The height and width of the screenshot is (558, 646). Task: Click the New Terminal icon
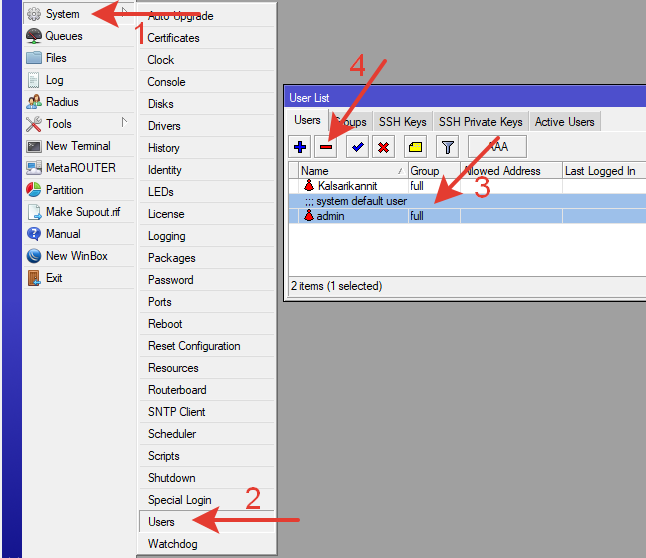(x=34, y=146)
